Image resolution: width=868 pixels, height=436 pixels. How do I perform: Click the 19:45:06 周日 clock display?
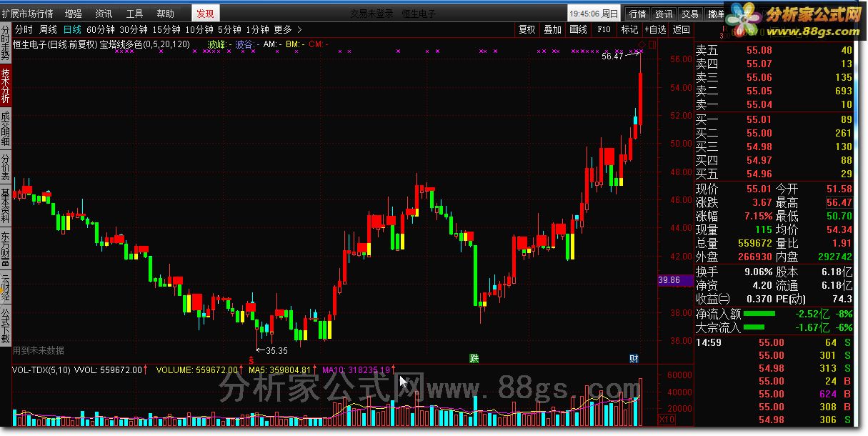point(594,14)
